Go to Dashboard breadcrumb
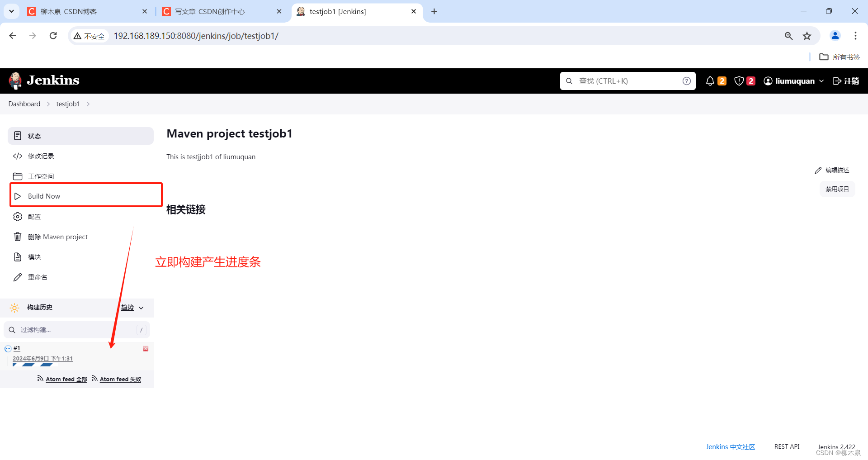Viewport: 868px width, 460px height. click(x=24, y=104)
